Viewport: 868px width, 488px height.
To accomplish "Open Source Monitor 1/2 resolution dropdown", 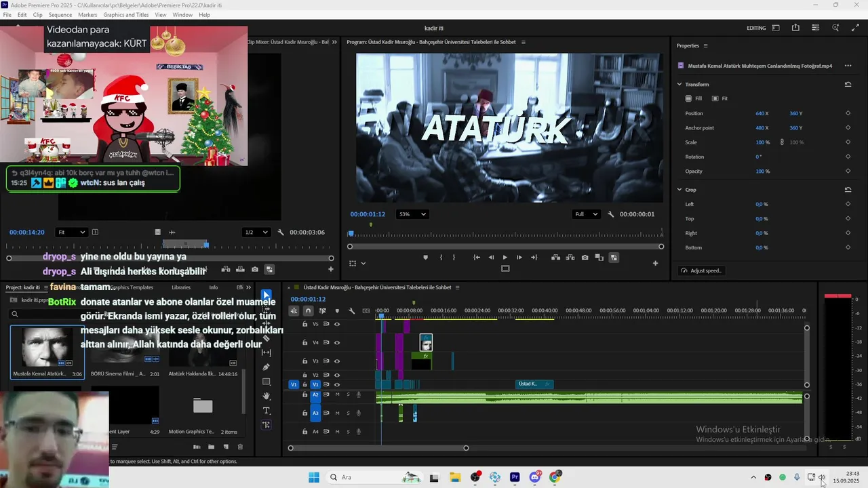I will coord(257,232).
